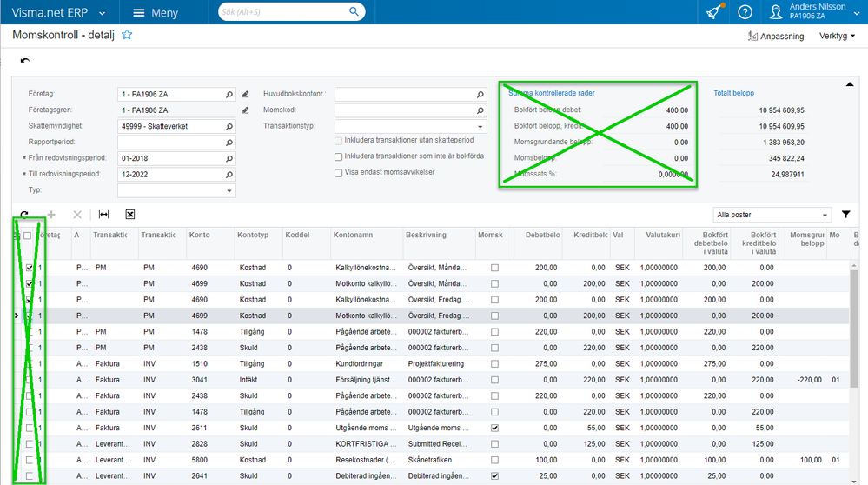Check Visa endast momsavvikelser
868x485 pixels.
pyautogui.click(x=338, y=173)
